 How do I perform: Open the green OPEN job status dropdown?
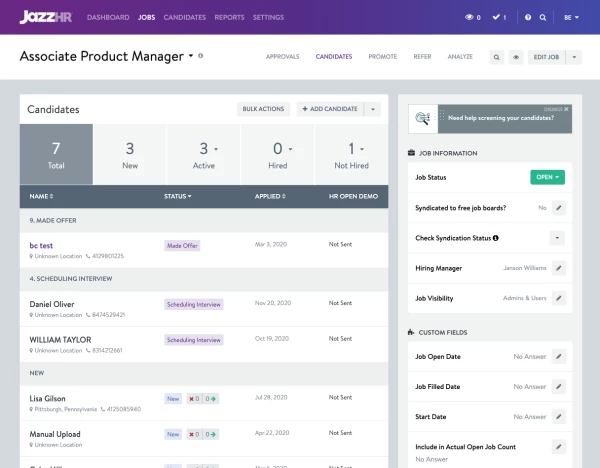547,177
